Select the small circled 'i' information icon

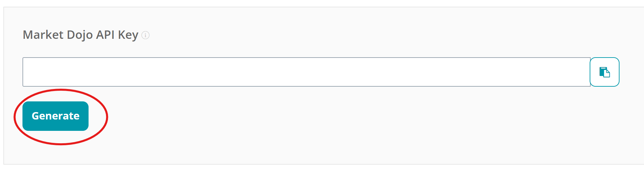[x=145, y=35]
